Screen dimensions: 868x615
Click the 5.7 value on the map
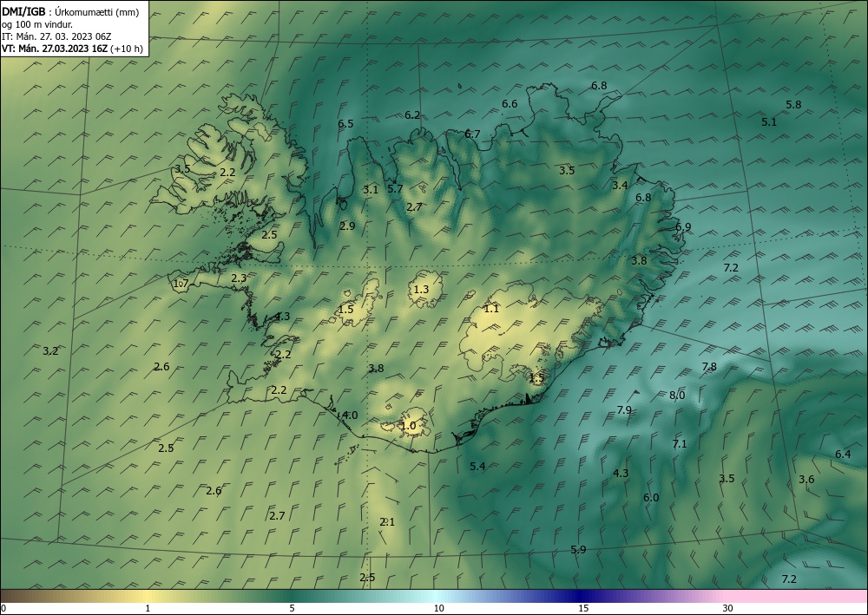tap(395, 188)
